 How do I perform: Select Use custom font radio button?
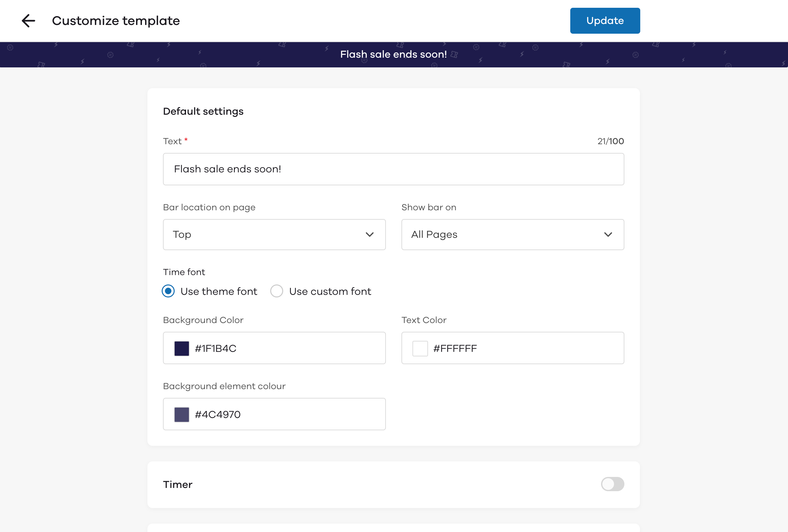click(x=277, y=291)
